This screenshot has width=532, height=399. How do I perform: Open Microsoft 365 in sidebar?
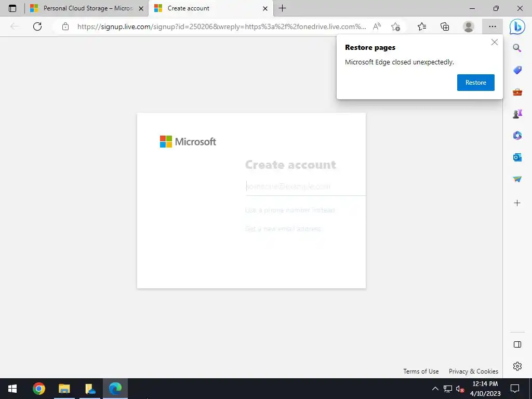517,136
